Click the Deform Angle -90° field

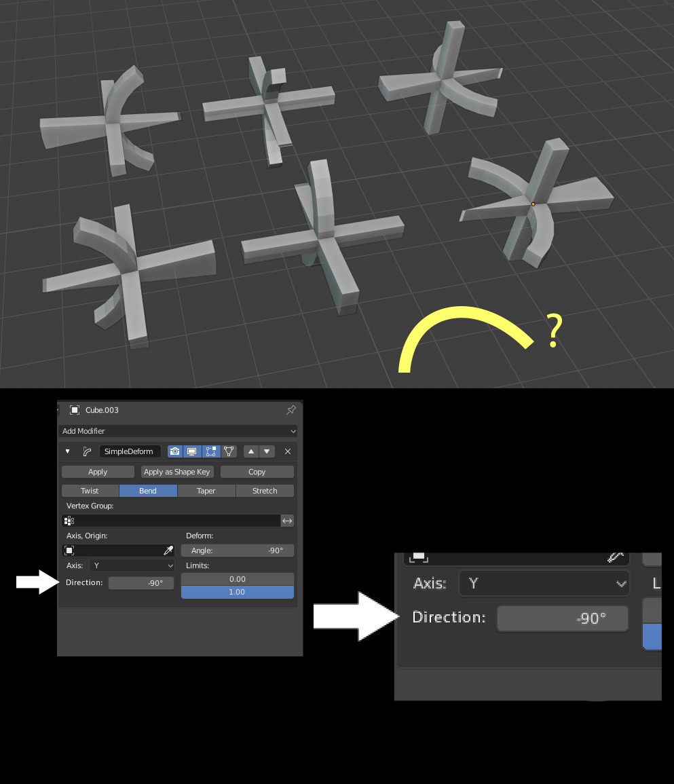238,550
